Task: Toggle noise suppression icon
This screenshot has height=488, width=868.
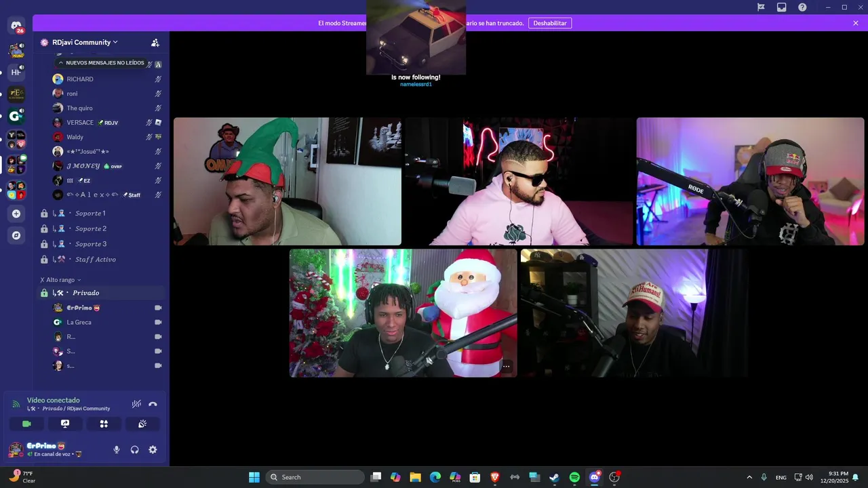Action: coord(136,404)
